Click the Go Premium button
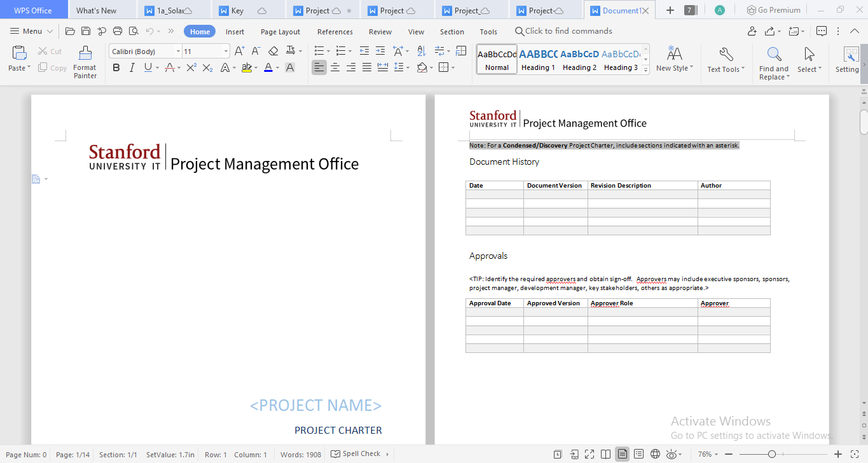 pyautogui.click(x=773, y=10)
